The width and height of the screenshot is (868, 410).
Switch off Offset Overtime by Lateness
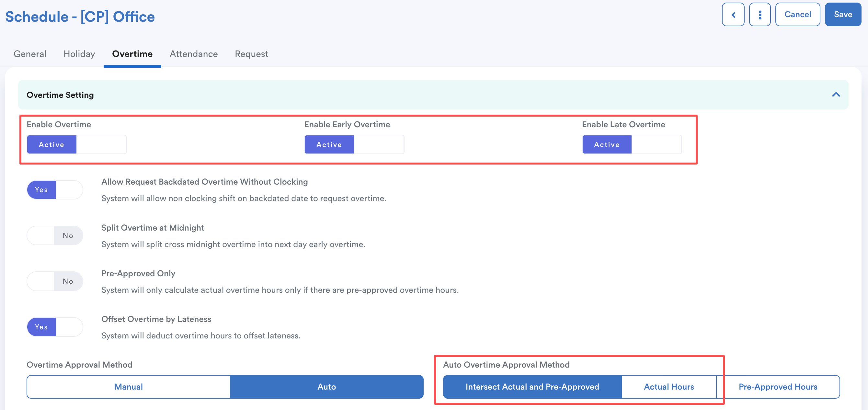point(55,327)
